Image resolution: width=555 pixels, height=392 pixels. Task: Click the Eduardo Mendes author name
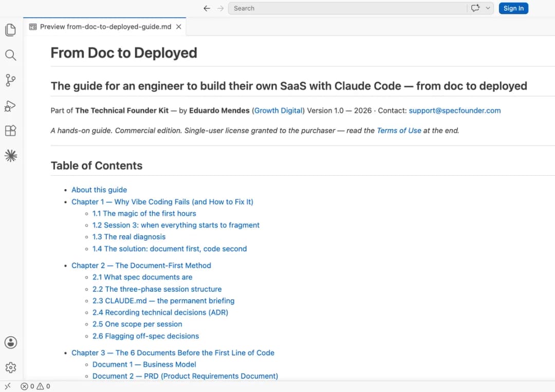coord(219,110)
